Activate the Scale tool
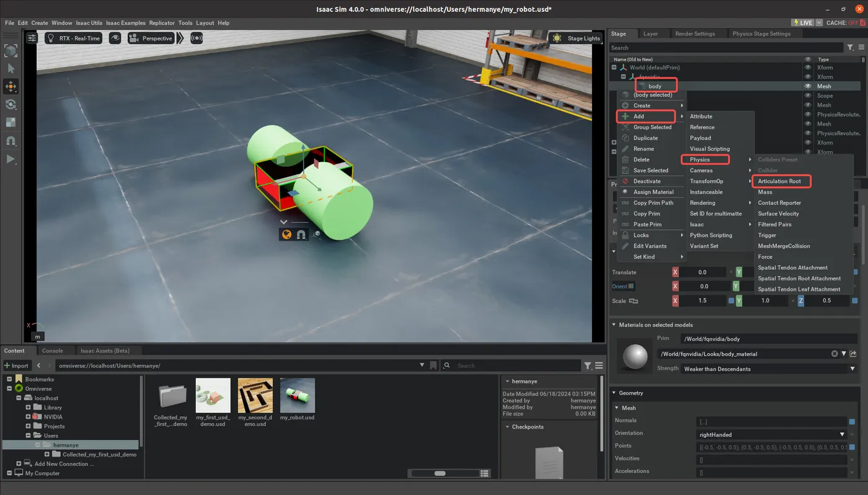This screenshot has width=868, height=495. point(11,123)
